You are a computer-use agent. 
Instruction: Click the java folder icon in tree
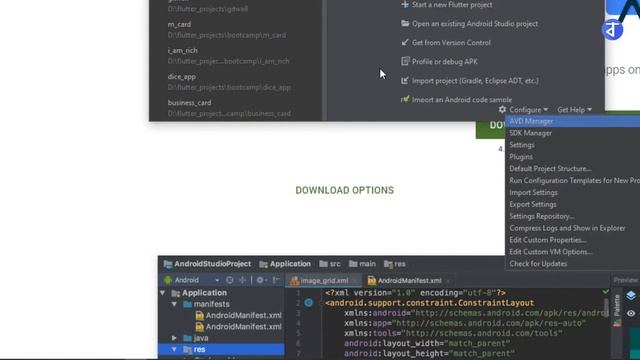[x=187, y=338]
